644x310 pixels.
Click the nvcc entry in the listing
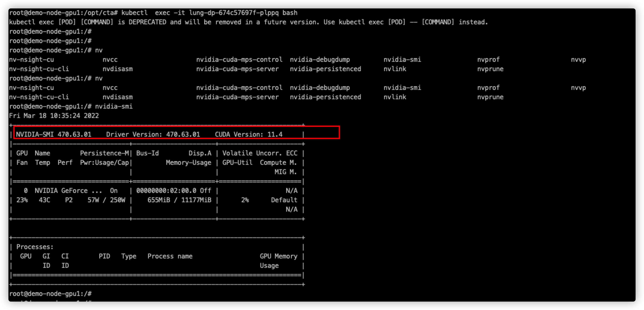(x=110, y=59)
